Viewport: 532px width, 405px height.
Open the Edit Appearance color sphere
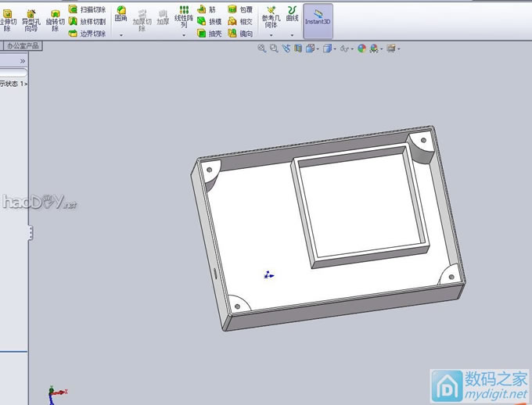click(361, 48)
